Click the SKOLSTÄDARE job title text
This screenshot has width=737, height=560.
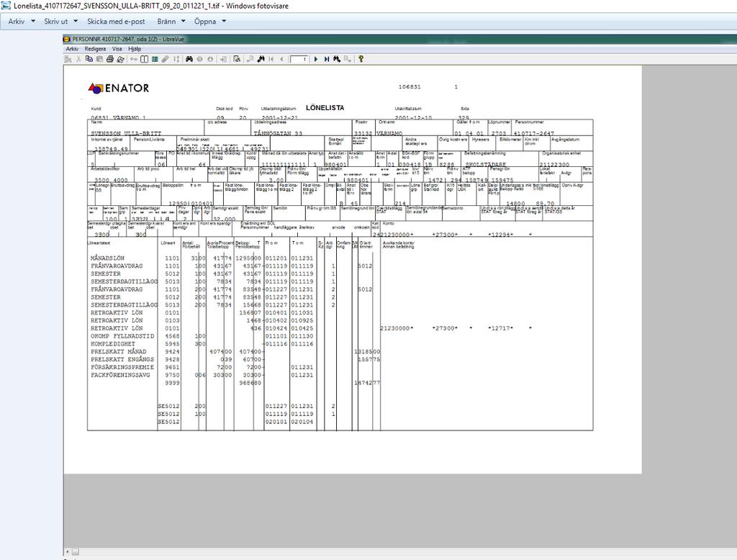pyautogui.click(x=486, y=165)
